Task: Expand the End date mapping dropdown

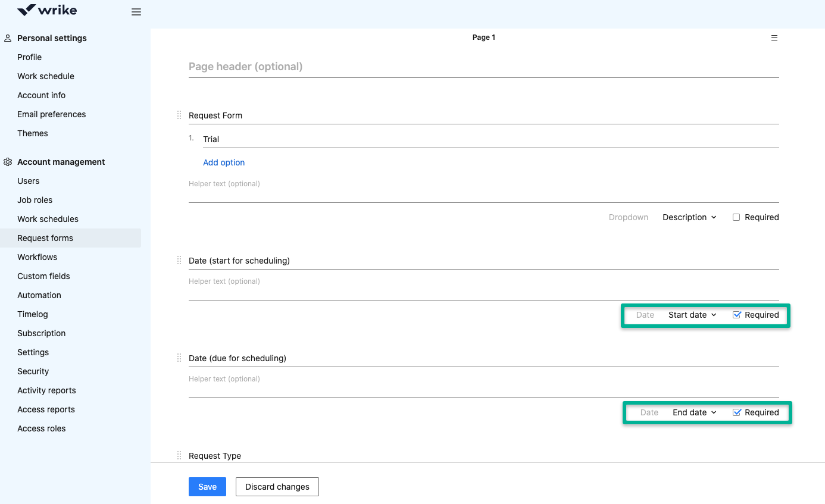Action: coord(694,412)
